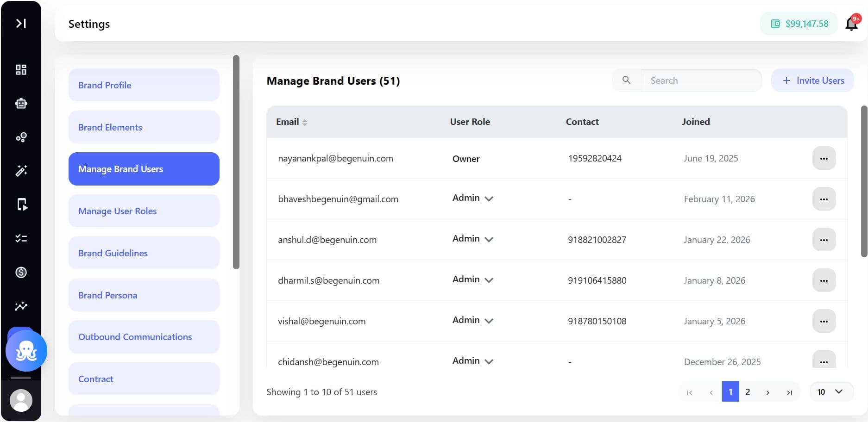The width and height of the screenshot is (868, 422).
Task: Select page 1 in pagination
Action: coord(730,392)
